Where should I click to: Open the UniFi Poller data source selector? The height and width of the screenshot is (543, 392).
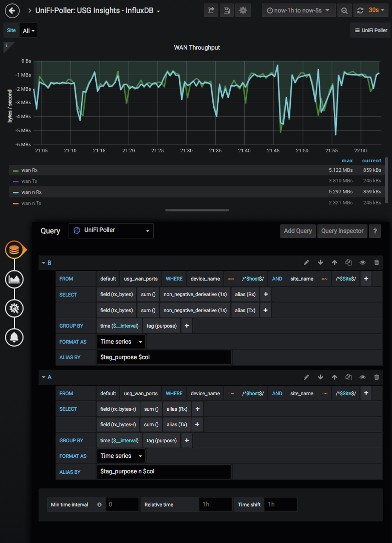(x=111, y=231)
